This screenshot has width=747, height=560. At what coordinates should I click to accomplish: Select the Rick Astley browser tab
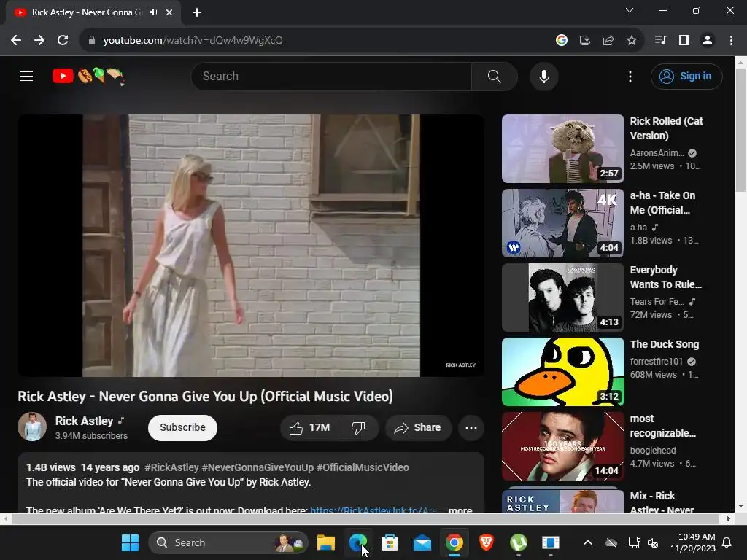pyautogui.click(x=93, y=12)
